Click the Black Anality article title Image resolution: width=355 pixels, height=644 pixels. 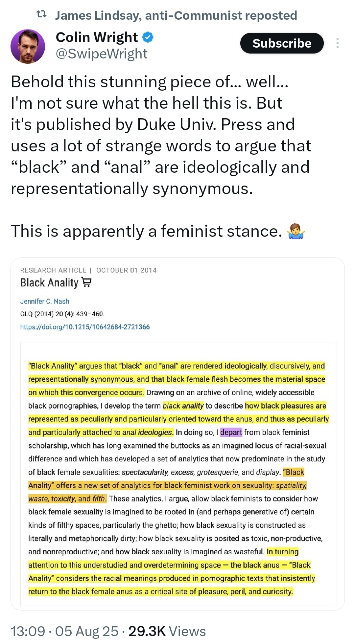pyautogui.click(x=49, y=283)
